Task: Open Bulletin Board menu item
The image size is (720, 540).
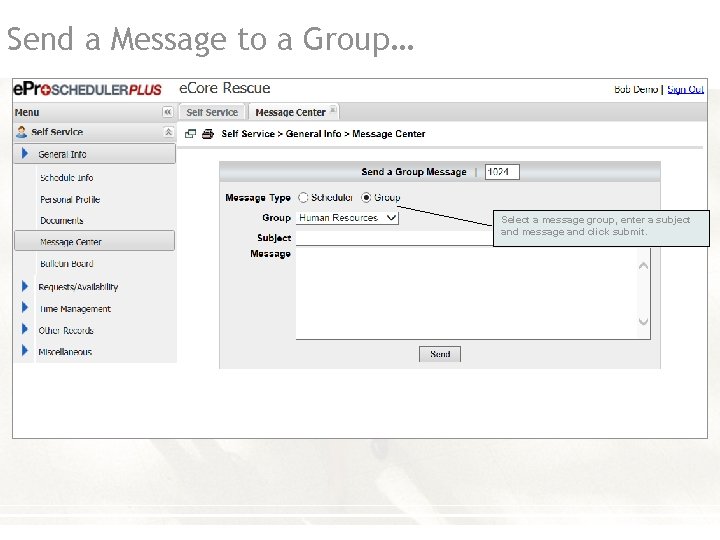Action: tap(67, 264)
